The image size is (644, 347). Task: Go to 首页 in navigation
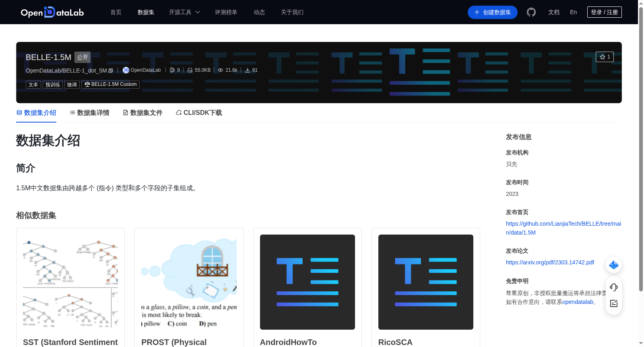(x=116, y=12)
